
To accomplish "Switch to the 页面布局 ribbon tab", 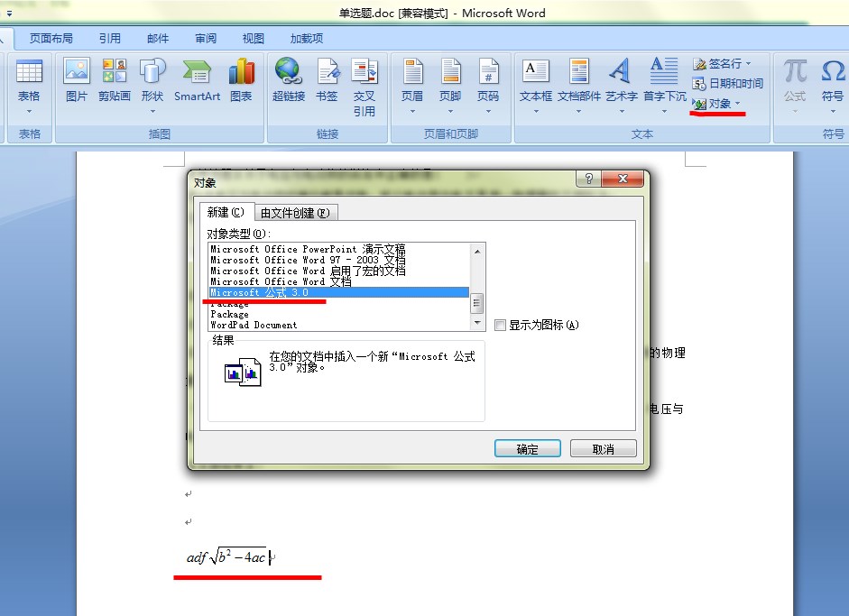I will pos(51,39).
